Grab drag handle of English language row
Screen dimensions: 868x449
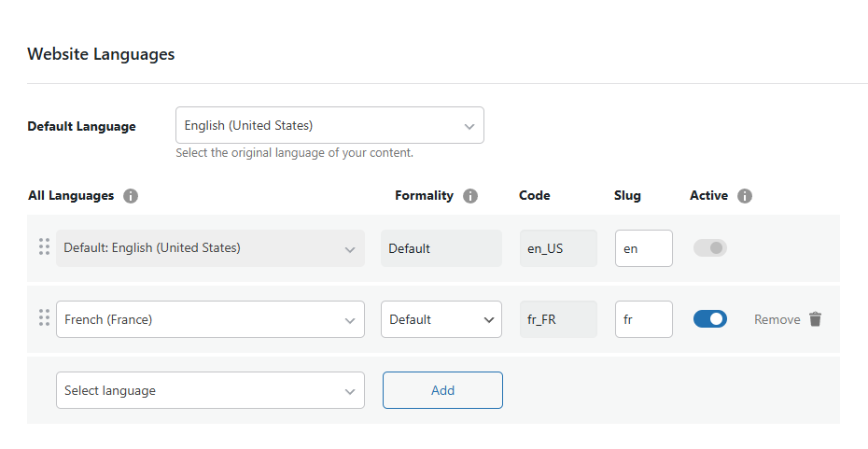coord(44,247)
